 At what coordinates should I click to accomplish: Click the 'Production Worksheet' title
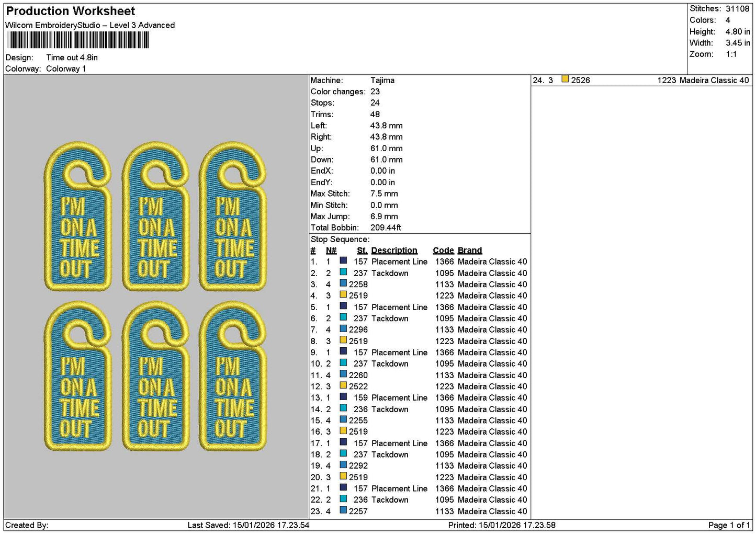tap(71, 11)
